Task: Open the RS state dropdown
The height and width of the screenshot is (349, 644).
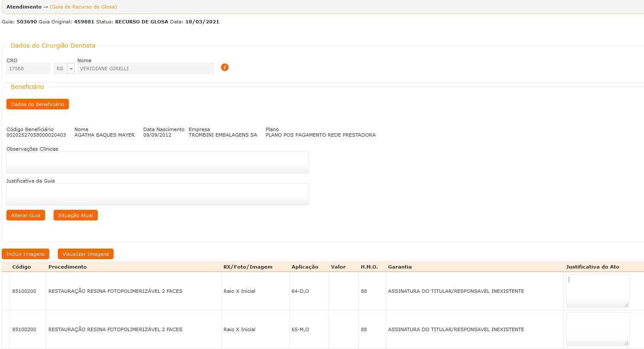Action: tap(71, 69)
